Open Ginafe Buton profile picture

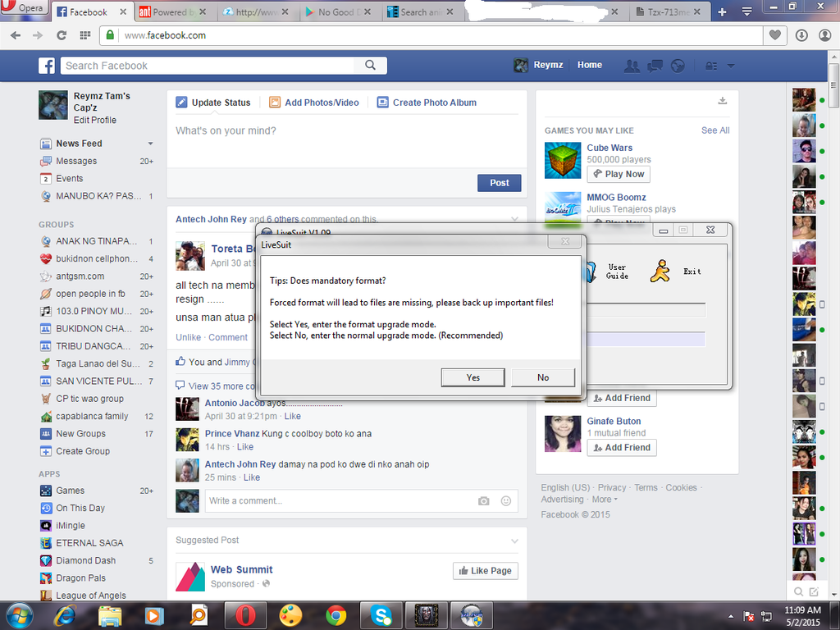pos(563,434)
